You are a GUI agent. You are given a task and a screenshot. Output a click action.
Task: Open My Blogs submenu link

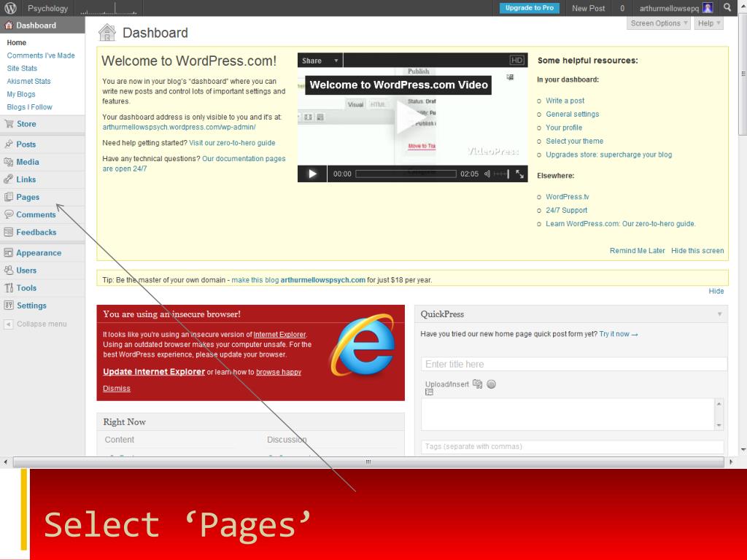click(x=21, y=94)
